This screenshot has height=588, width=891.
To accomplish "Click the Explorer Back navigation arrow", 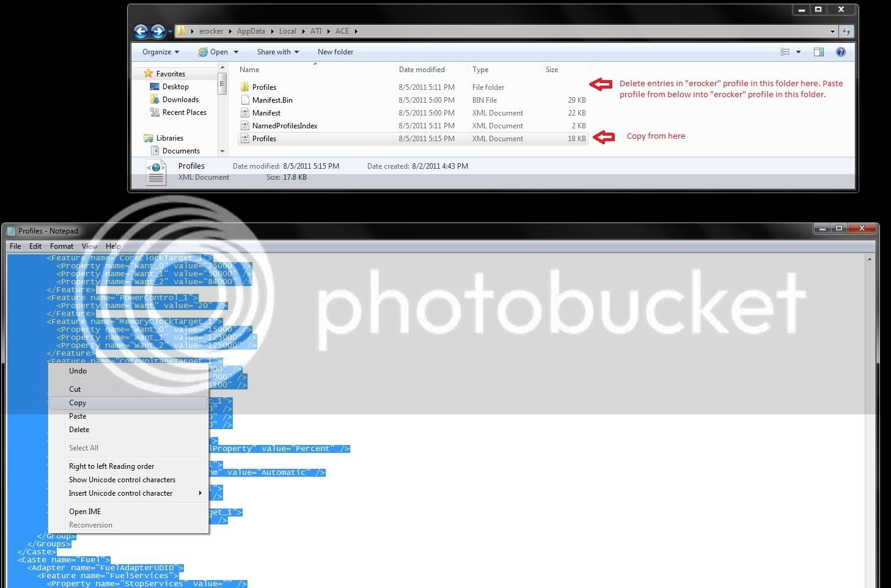I will pyautogui.click(x=141, y=31).
